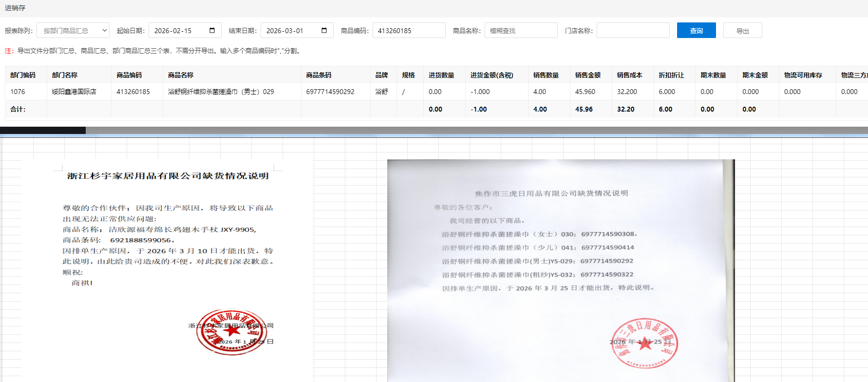Focus the 商品名称 fuzzy search field

point(521,30)
